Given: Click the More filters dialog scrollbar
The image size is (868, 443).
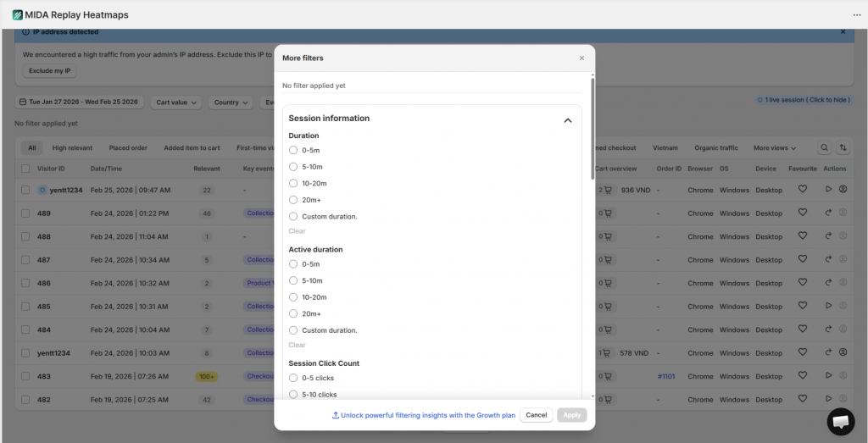Looking at the screenshot, I should pos(593,128).
